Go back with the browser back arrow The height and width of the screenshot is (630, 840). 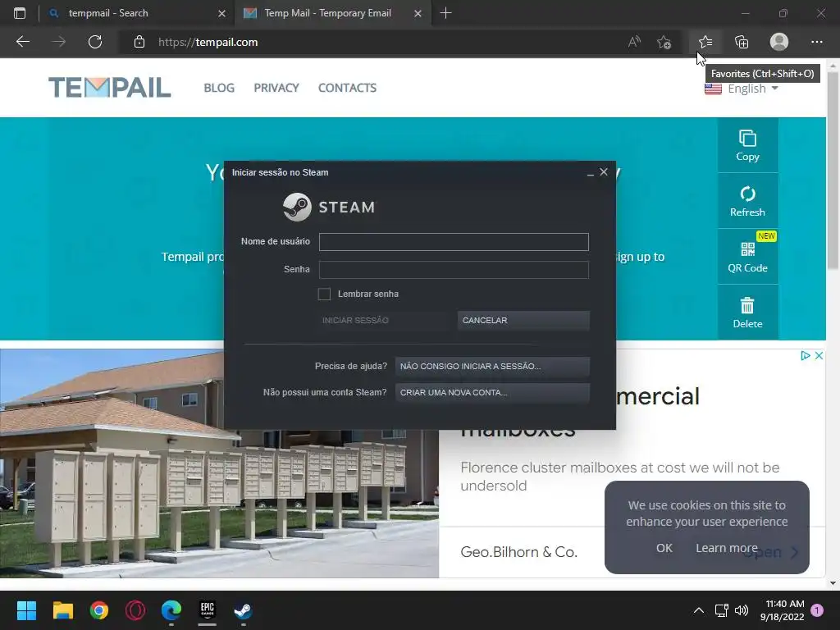tap(23, 42)
